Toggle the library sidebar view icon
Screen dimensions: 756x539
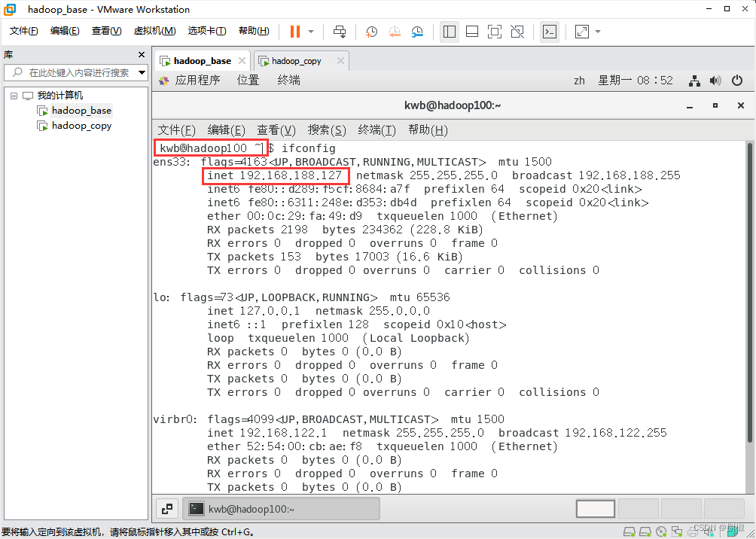450,32
